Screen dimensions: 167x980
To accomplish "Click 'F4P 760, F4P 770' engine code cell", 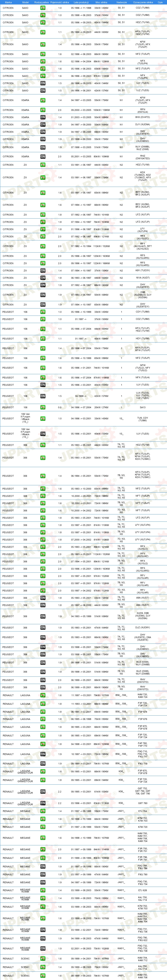I will click(143, 744).
